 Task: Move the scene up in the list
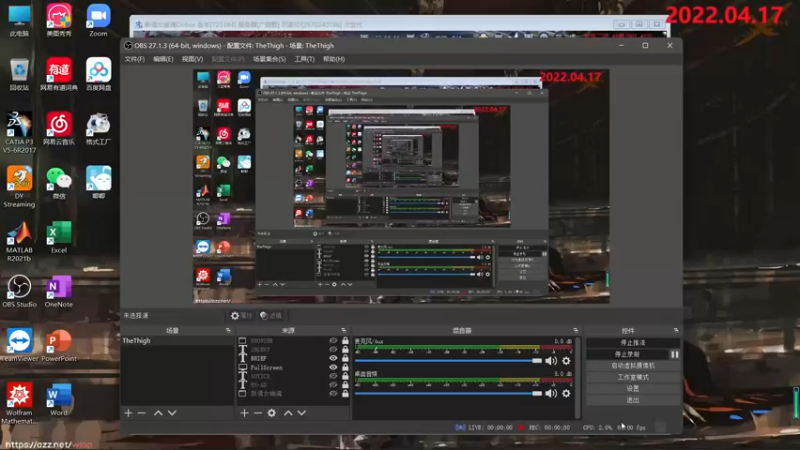tap(158, 413)
